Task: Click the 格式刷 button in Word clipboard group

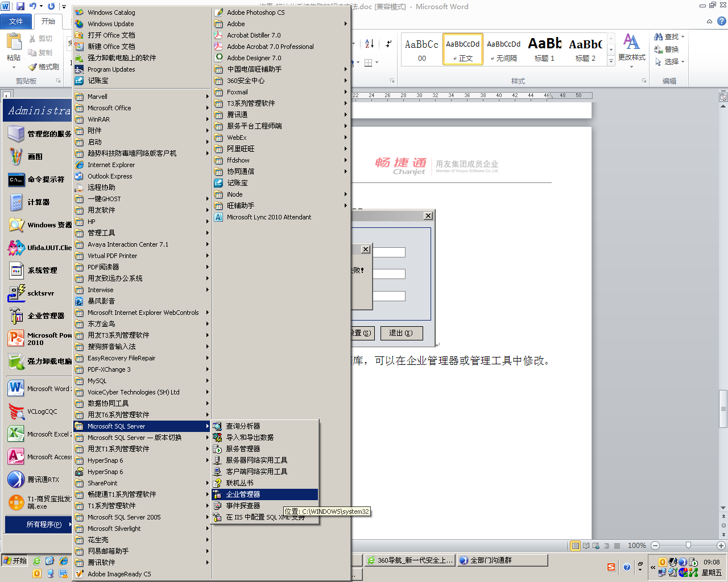Action: point(44,66)
